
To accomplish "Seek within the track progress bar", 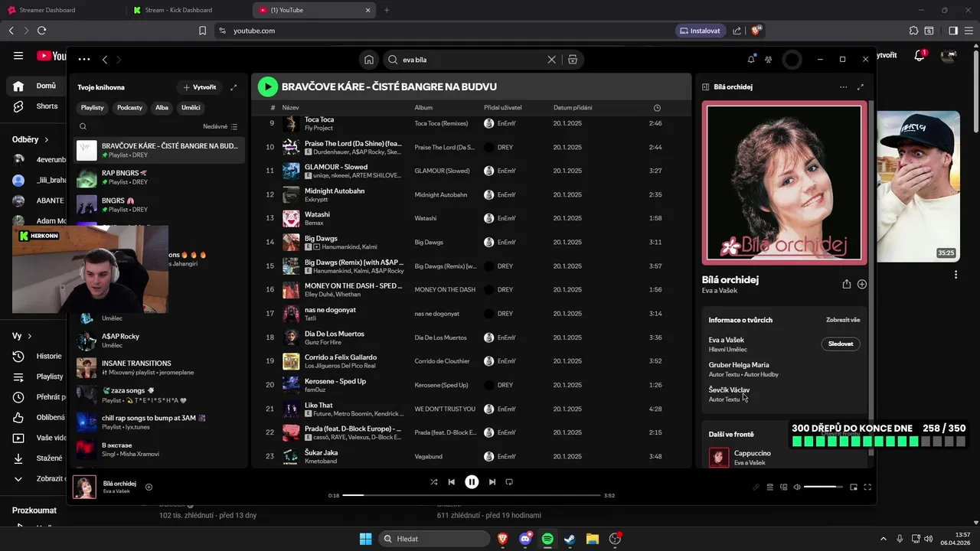I will (472, 495).
